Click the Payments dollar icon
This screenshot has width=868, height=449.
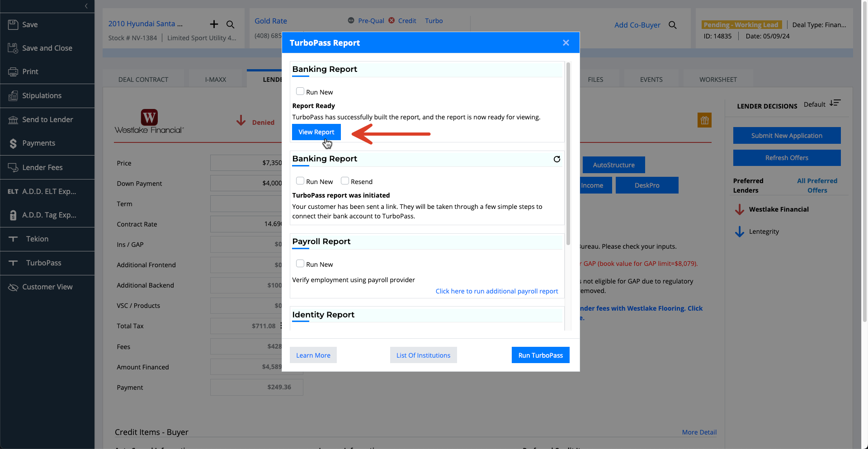(13, 143)
